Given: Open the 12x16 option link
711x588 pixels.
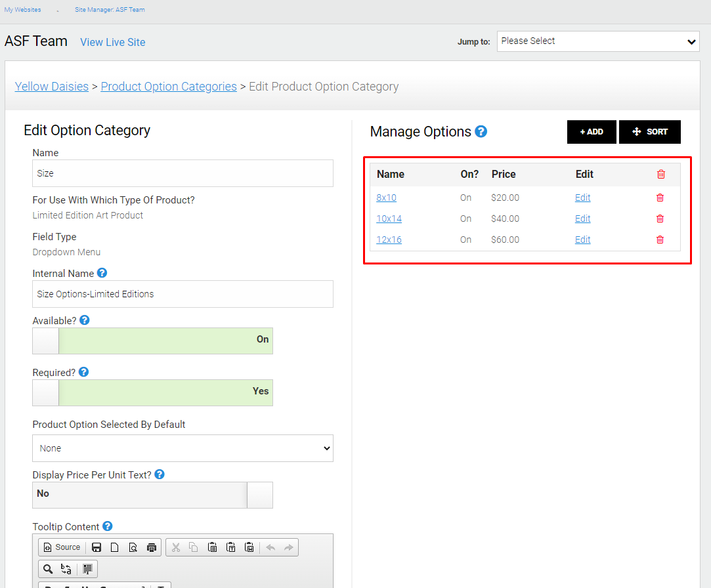Looking at the screenshot, I should pyautogui.click(x=389, y=240).
